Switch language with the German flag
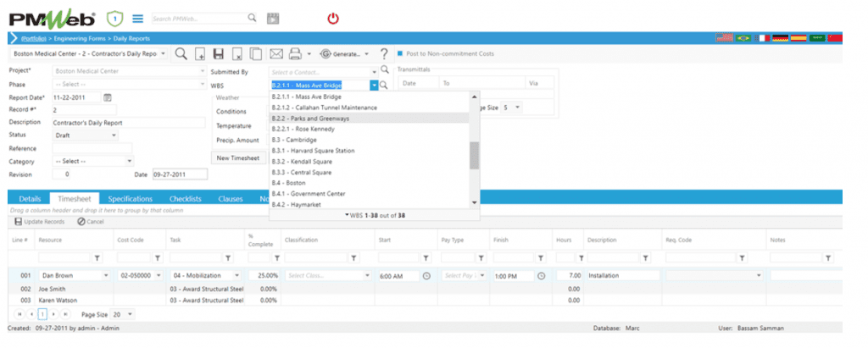 pyautogui.click(x=780, y=38)
